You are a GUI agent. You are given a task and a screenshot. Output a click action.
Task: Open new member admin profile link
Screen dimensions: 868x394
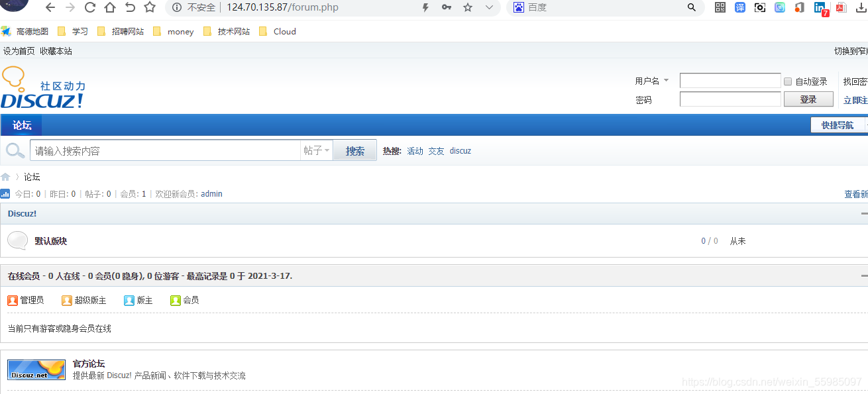pyautogui.click(x=211, y=194)
